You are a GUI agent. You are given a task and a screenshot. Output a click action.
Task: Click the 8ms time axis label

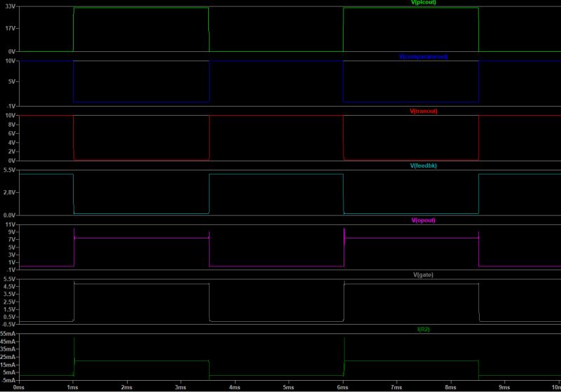pyautogui.click(x=450, y=387)
